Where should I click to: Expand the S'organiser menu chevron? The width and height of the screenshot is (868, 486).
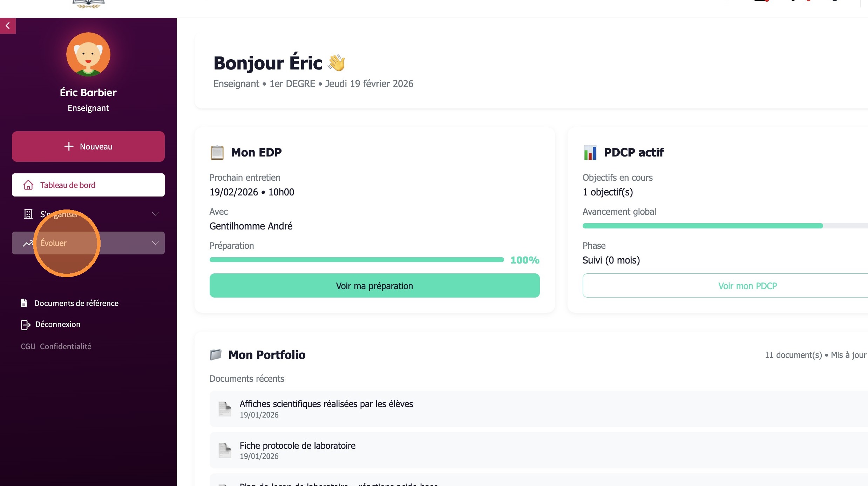click(155, 214)
